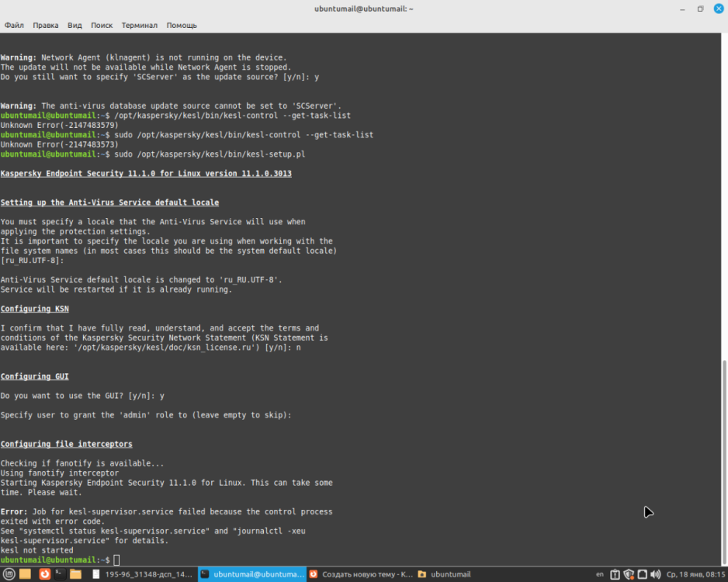Switch to the Создать новую тему browser window
Screen dimensions: 728x582
tap(361, 574)
